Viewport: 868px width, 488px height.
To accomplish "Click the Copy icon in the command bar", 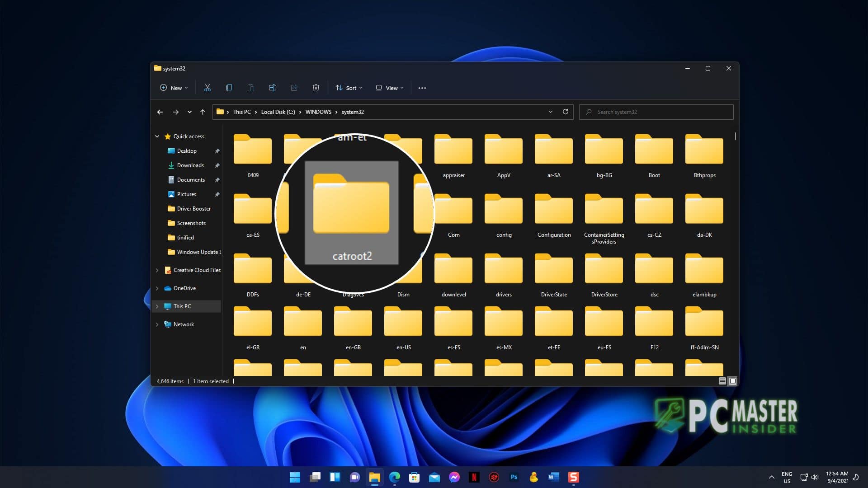I will [229, 88].
